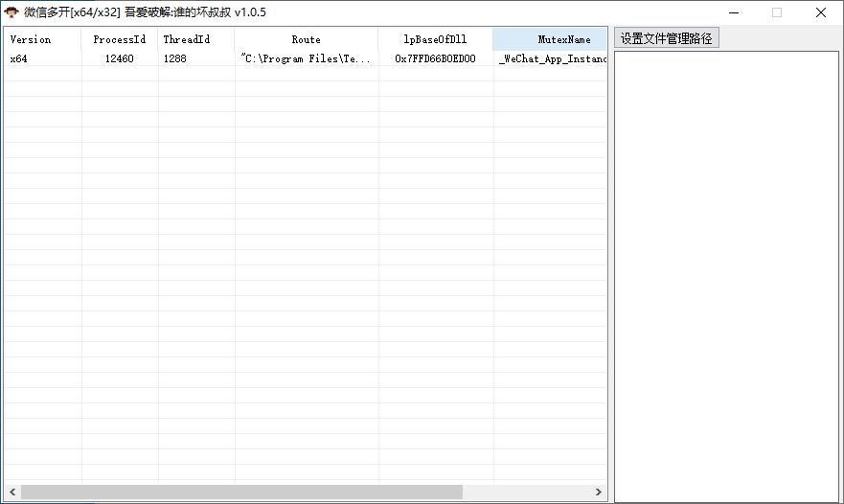Click the MutexName column header
The height and width of the screenshot is (504, 844).
tap(563, 39)
